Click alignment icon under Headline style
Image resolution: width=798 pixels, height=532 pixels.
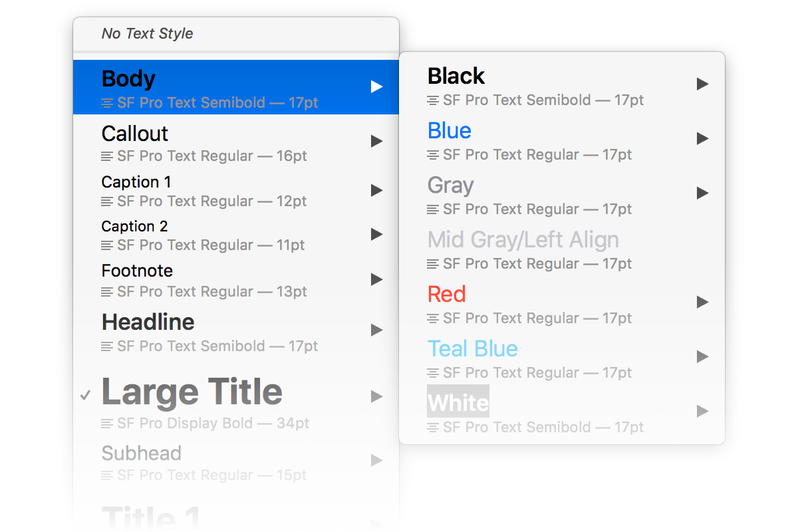107,346
